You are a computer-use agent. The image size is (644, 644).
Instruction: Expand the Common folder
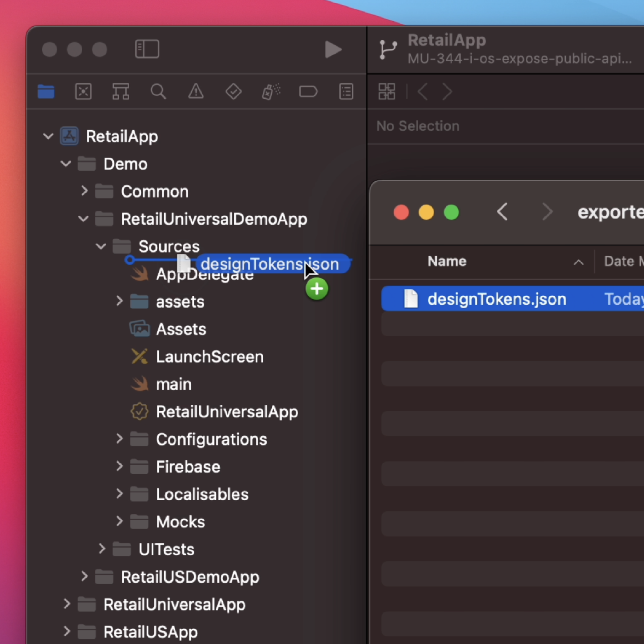pyautogui.click(x=84, y=191)
